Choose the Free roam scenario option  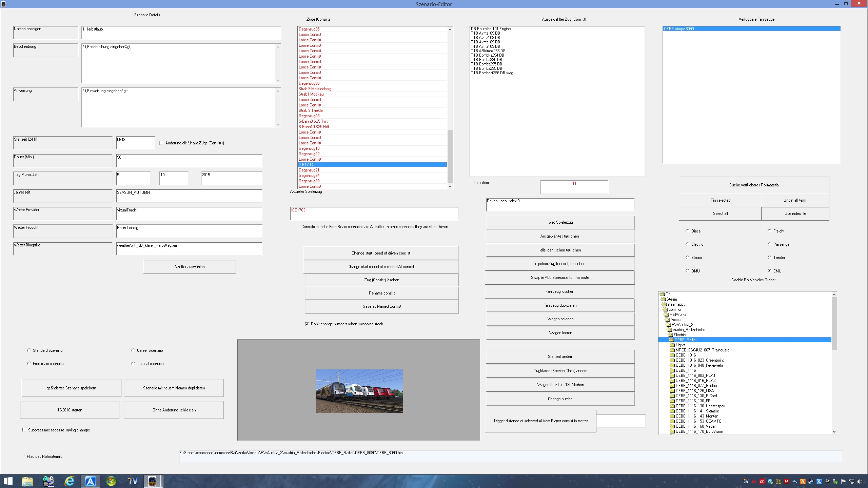coord(29,364)
